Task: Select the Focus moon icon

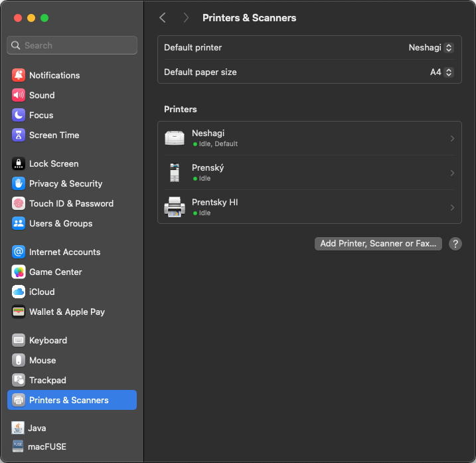Action: pos(19,115)
